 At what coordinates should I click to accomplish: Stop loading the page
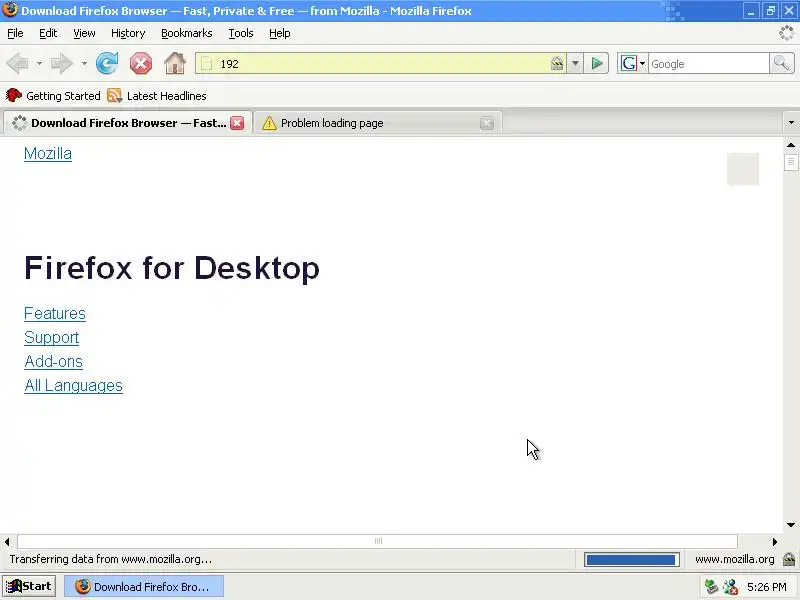[x=141, y=64]
